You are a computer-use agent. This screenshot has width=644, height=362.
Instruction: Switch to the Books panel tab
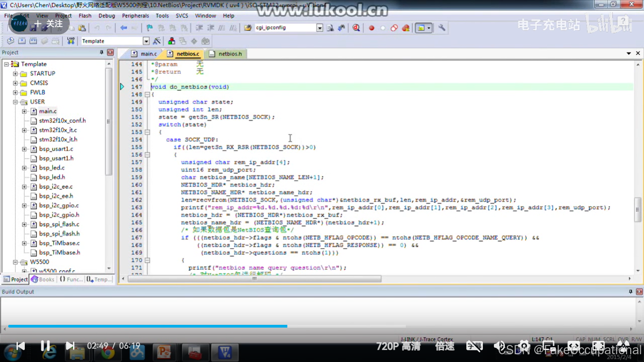click(43, 279)
